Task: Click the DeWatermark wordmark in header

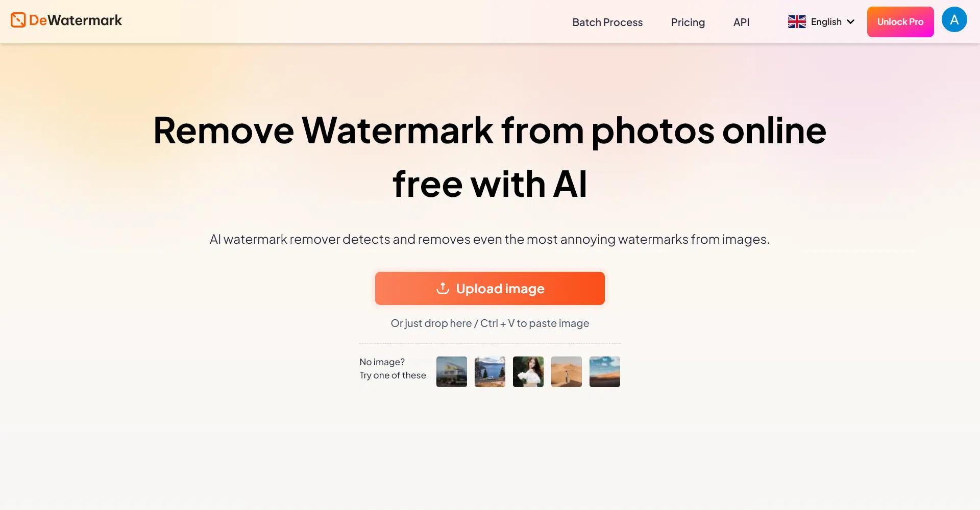Action: 76,20
